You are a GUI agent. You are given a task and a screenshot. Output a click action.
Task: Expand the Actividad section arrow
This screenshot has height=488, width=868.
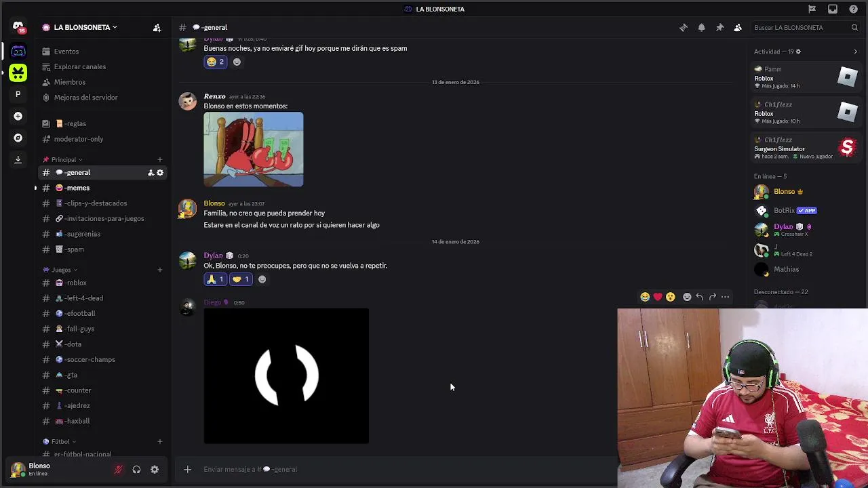coord(855,52)
